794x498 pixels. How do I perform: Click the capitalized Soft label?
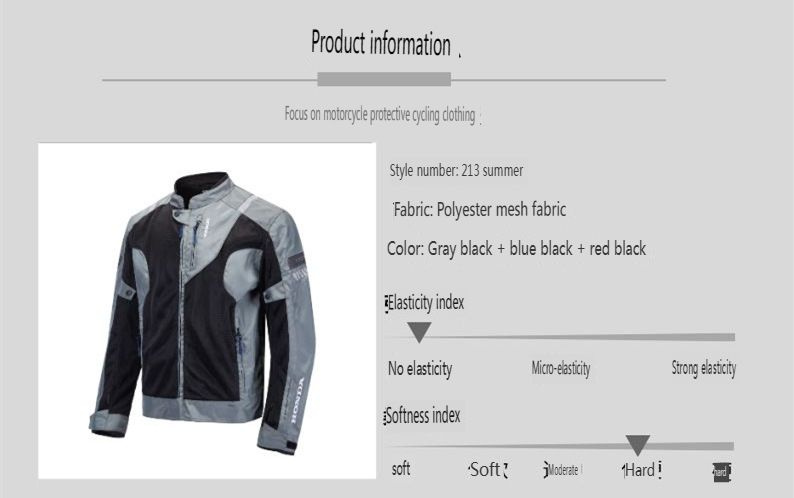coord(487,470)
